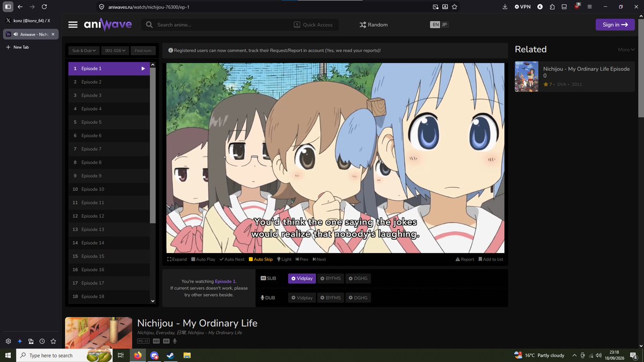Select the DUB BYFMS server

click(331, 298)
